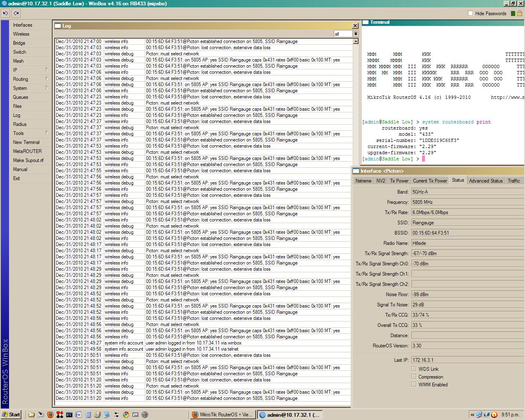
Task: Click the Interface Picton window icon
Action: click(356, 171)
